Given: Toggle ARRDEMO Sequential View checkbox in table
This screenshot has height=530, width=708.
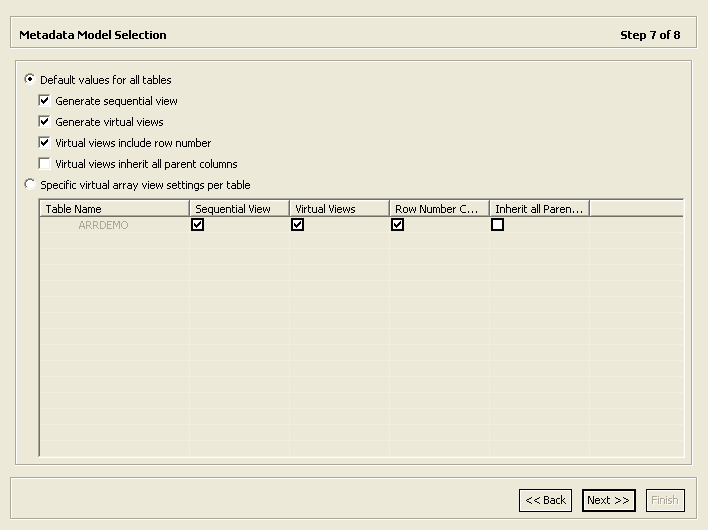Looking at the screenshot, I should [x=198, y=225].
